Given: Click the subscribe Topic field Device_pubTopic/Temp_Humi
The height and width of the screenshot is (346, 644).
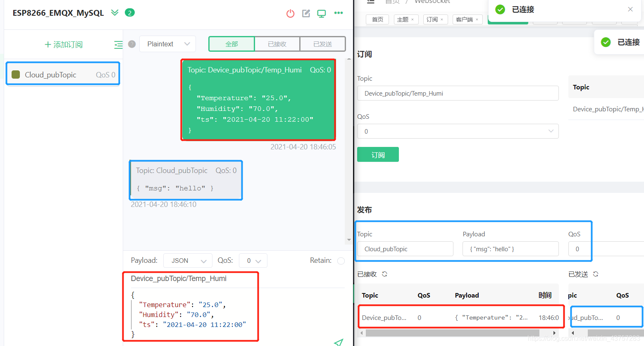Looking at the screenshot, I should tap(458, 93).
